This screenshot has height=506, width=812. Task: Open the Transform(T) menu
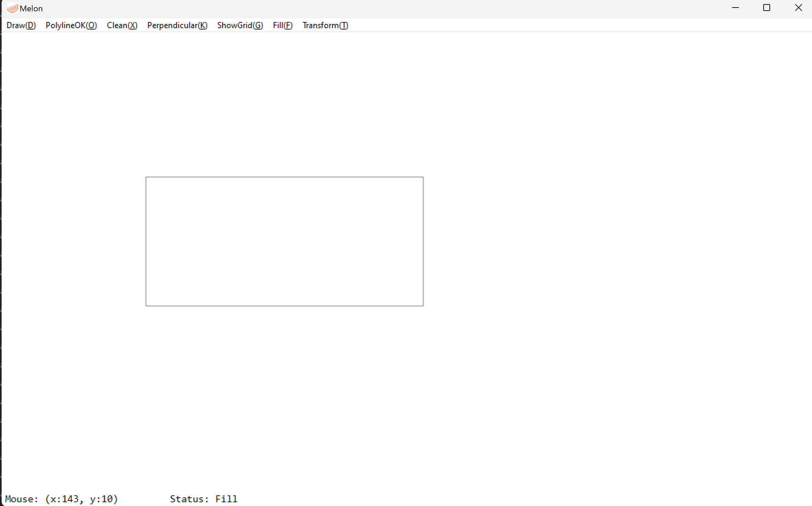click(x=325, y=25)
